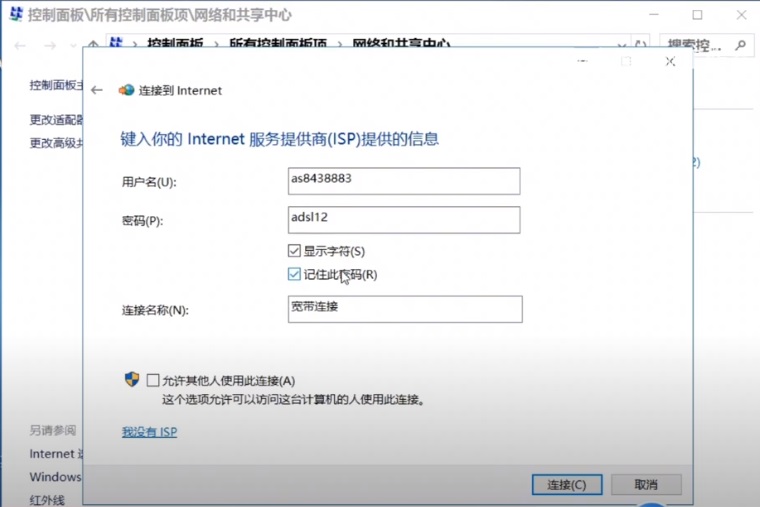Click the 用户名(U) input field
760x507 pixels.
(x=404, y=181)
